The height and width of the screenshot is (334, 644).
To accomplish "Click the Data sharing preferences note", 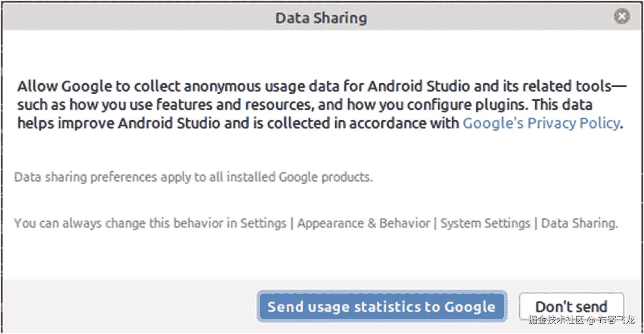I will tap(193, 177).
